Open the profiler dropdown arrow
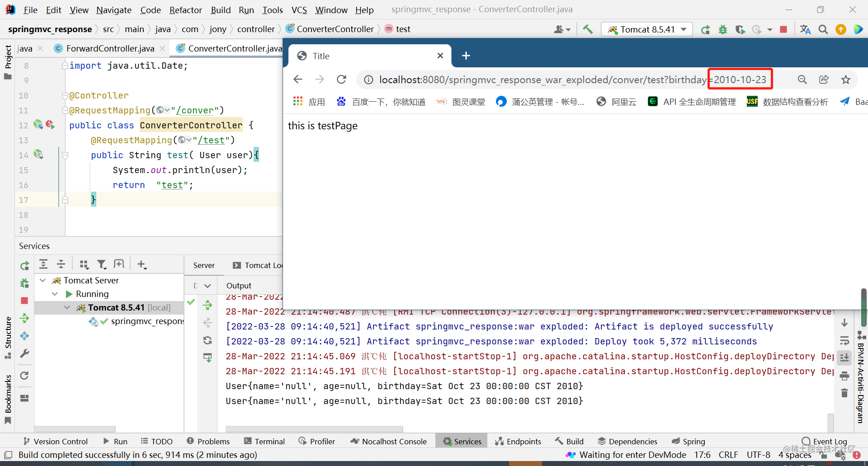Image resolution: width=868 pixels, height=466 pixels. [x=769, y=30]
